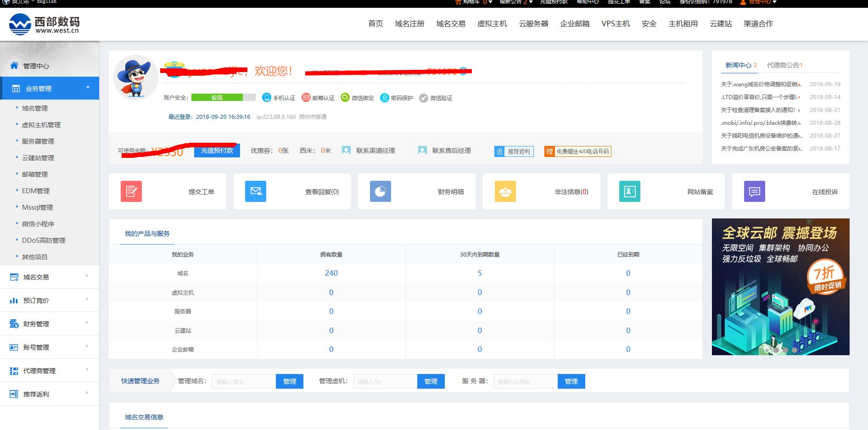868x430 pixels.
Task: Click the 非法信息 illegal information icon
Action: coord(505,191)
